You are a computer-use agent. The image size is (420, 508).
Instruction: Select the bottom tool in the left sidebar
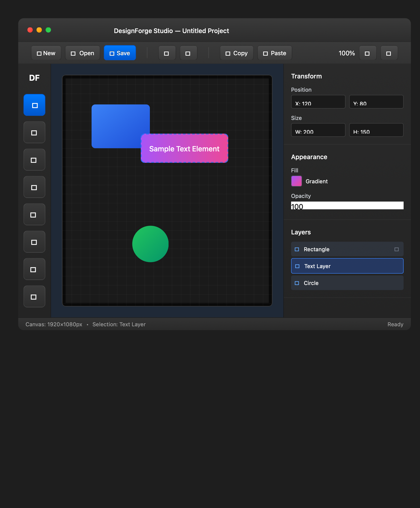[x=34, y=296]
